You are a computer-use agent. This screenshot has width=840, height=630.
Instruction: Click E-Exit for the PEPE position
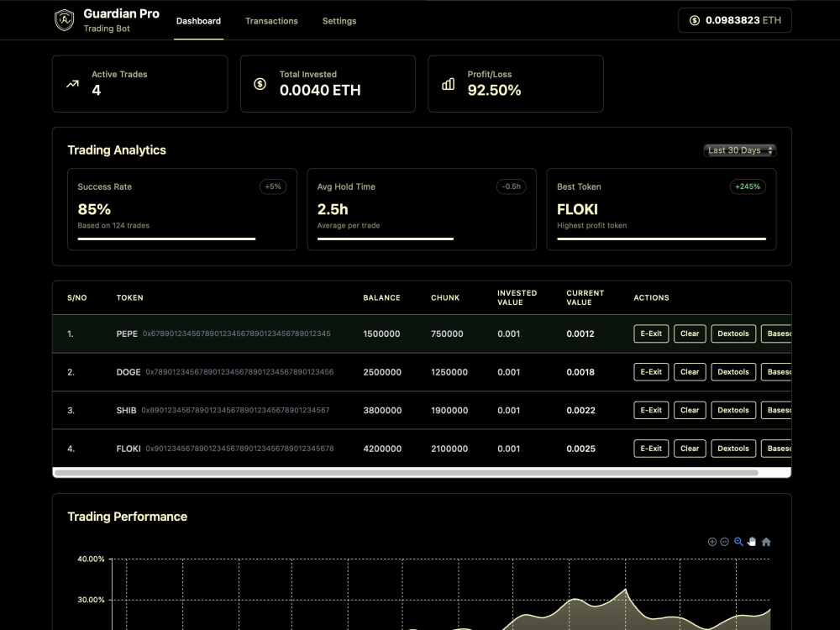pyautogui.click(x=650, y=333)
